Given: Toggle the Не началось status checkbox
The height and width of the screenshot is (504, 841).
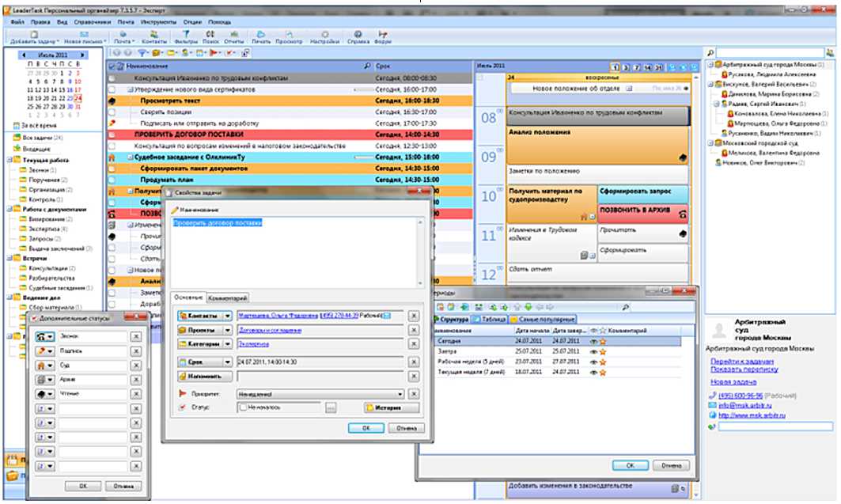Looking at the screenshot, I should [244, 407].
